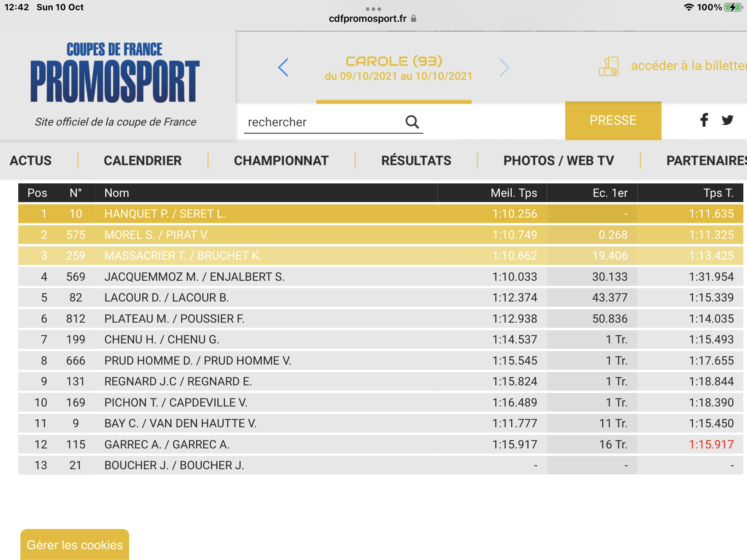Click number 575 in N° column
This screenshot has width=747, height=560.
(x=76, y=235)
